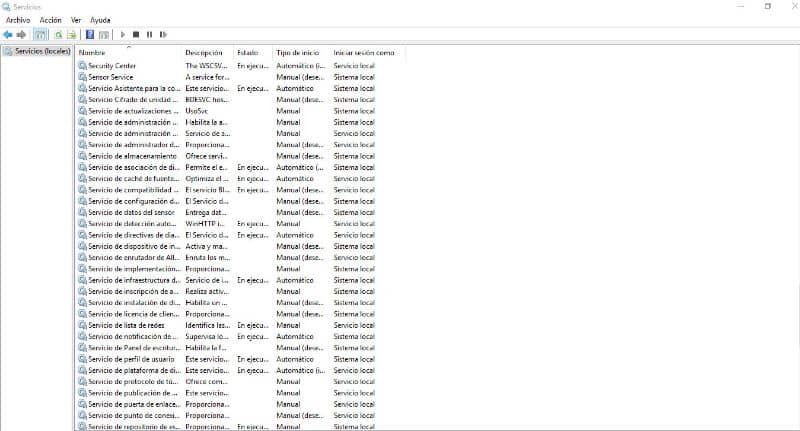Click the gear icon beside Servicio de instalación de di...
The width and height of the screenshot is (800, 431).
click(83, 302)
